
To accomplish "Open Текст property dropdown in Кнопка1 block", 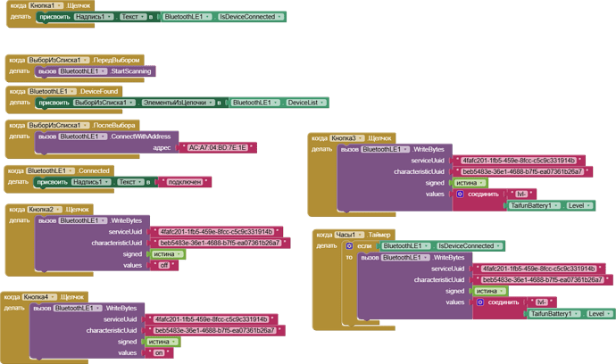I will click(132, 17).
